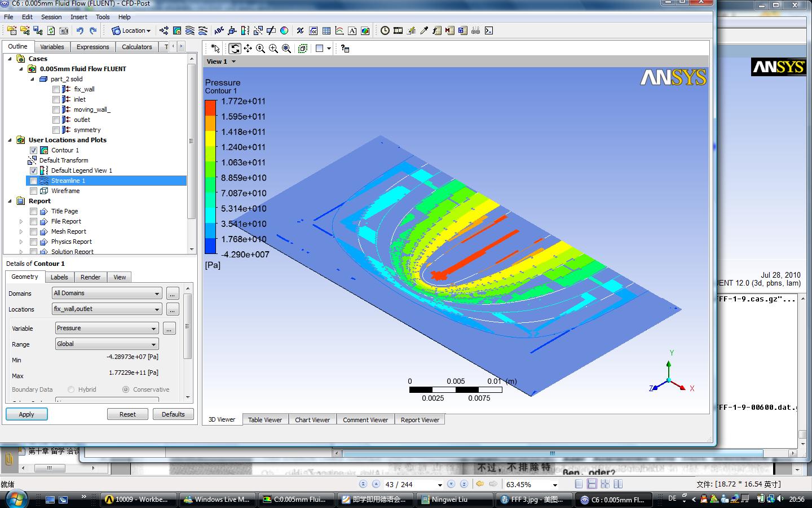Screen dimensions: 812x508
Task: Enable the Wireframe checkbox
Action: [x=33, y=191]
